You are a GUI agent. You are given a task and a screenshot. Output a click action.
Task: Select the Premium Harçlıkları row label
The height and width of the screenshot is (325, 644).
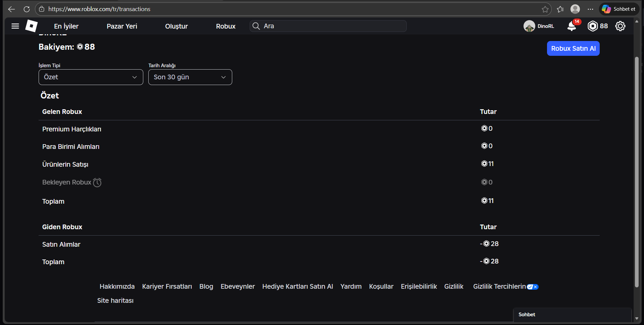coord(72,129)
